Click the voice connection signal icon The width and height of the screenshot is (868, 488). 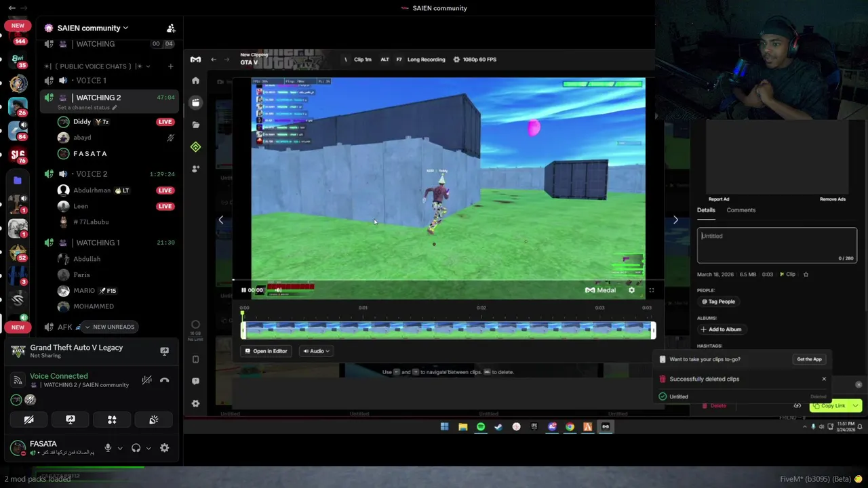(18, 380)
